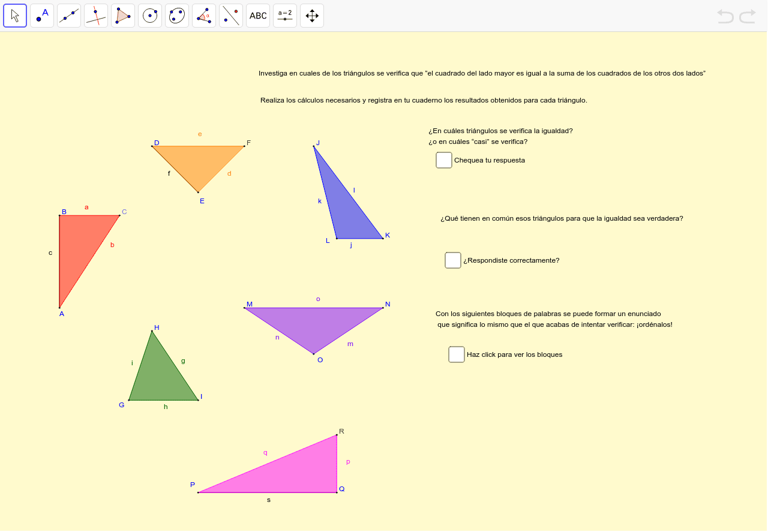Click vertex label R of pink triangle
This screenshot has height=532, width=768.
tap(341, 431)
